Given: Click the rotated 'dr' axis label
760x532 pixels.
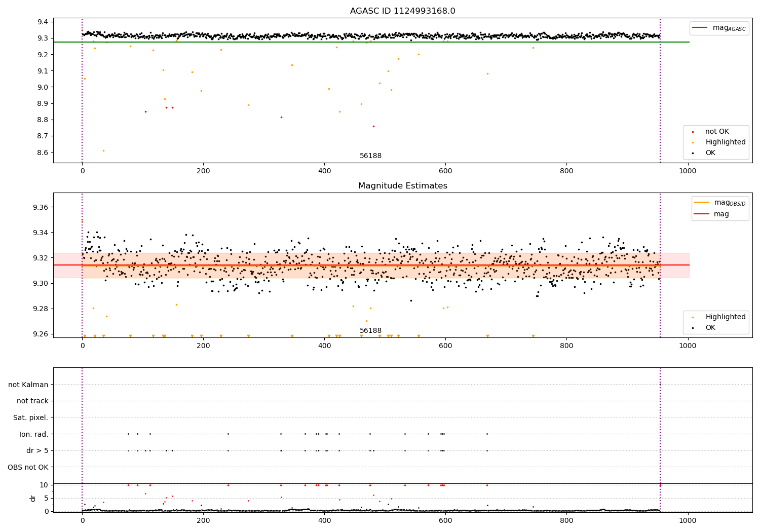Looking at the screenshot, I should tap(33, 498).
